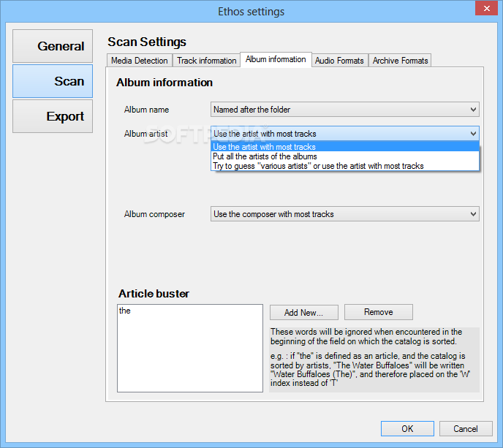Expand the Album composer dropdown
Screen dimensions: 503x448
[x=345, y=214]
